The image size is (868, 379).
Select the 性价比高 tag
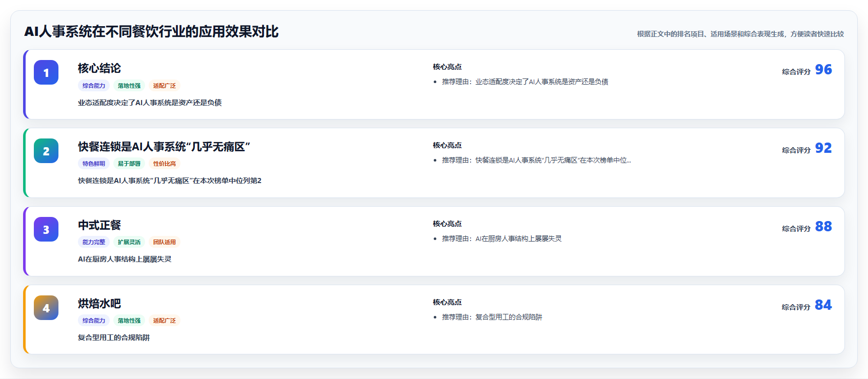(x=165, y=164)
